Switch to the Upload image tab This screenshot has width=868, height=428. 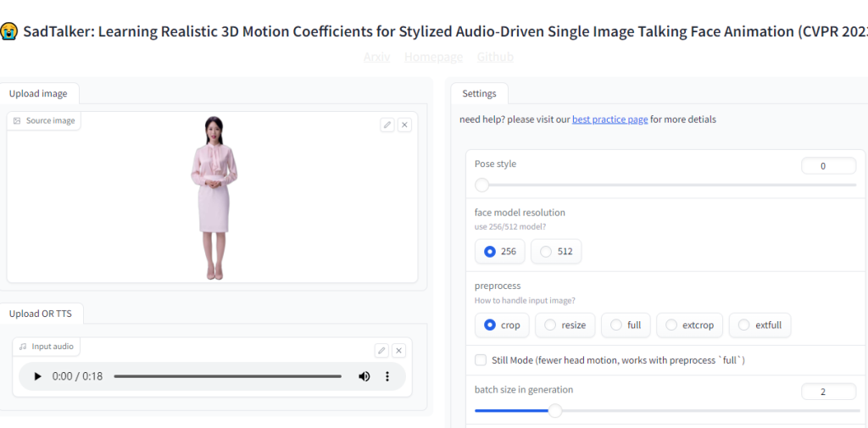click(x=38, y=93)
